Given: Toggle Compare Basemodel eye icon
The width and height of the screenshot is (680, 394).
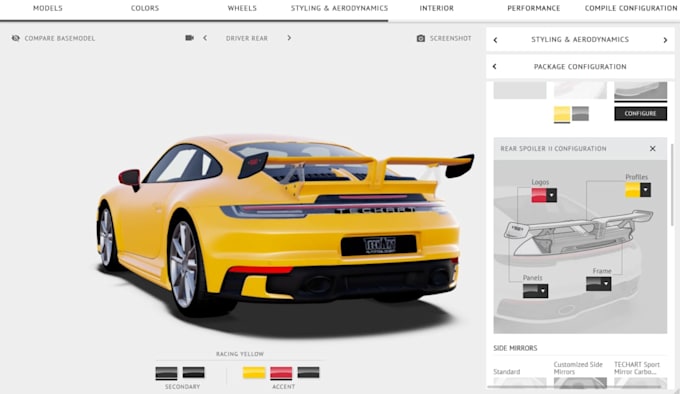Looking at the screenshot, I should (x=16, y=38).
